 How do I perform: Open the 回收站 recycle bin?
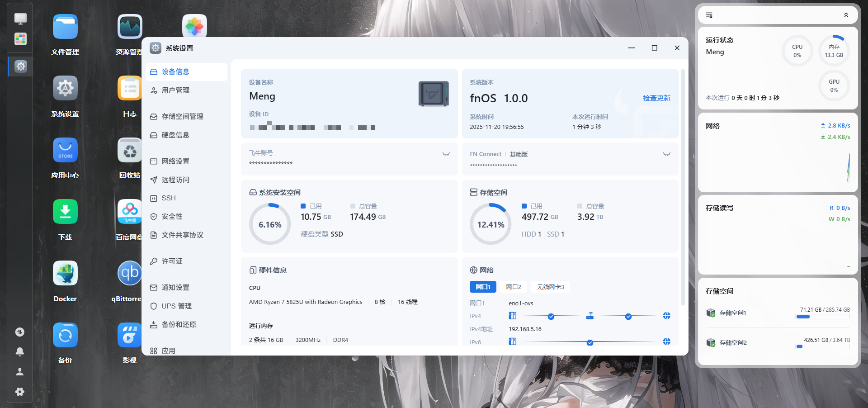coord(130,150)
